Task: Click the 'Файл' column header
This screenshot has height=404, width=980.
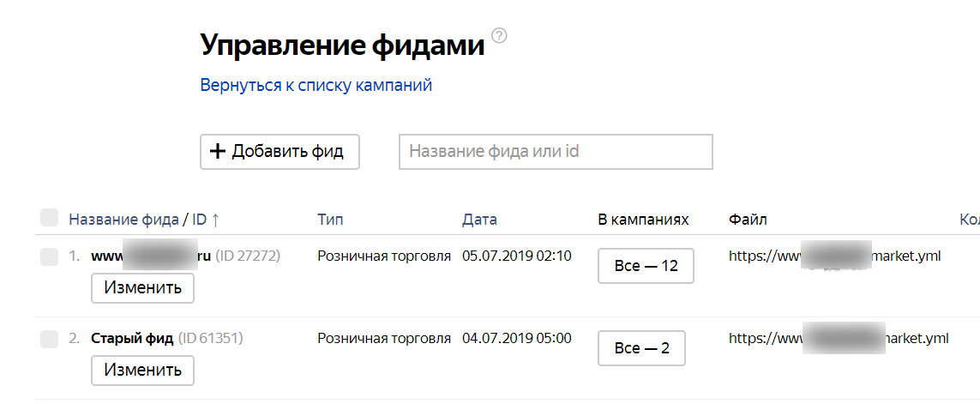Action: pyautogui.click(x=748, y=220)
